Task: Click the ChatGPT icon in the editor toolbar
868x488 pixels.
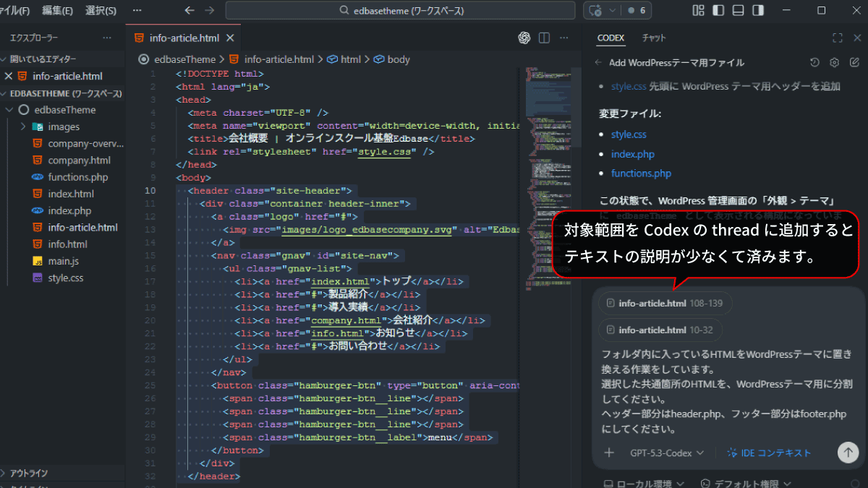Action: (x=524, y=38)
